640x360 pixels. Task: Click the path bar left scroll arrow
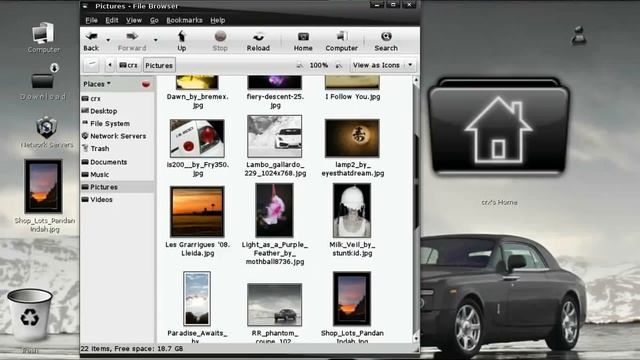click(x=109, y=65)
